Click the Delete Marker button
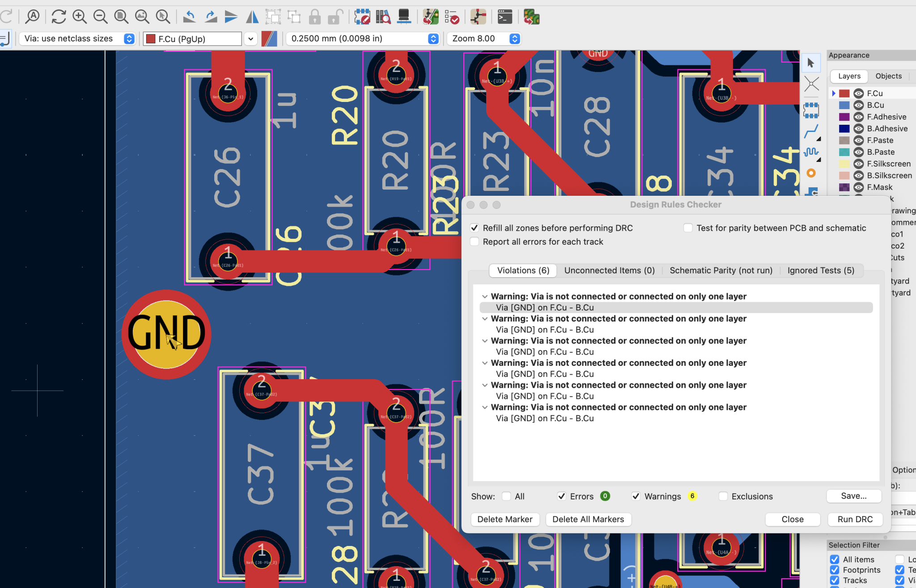The width and height of the screenshot is (916, 588). point(505,519)
